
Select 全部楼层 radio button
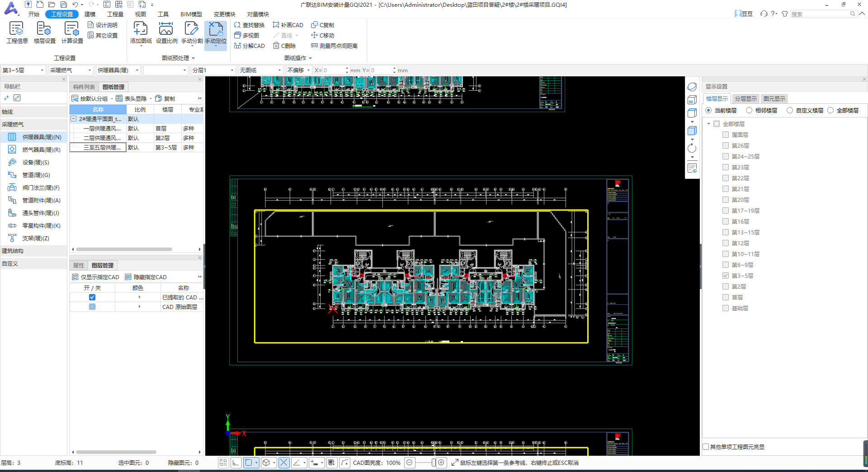tap(830, 110)
